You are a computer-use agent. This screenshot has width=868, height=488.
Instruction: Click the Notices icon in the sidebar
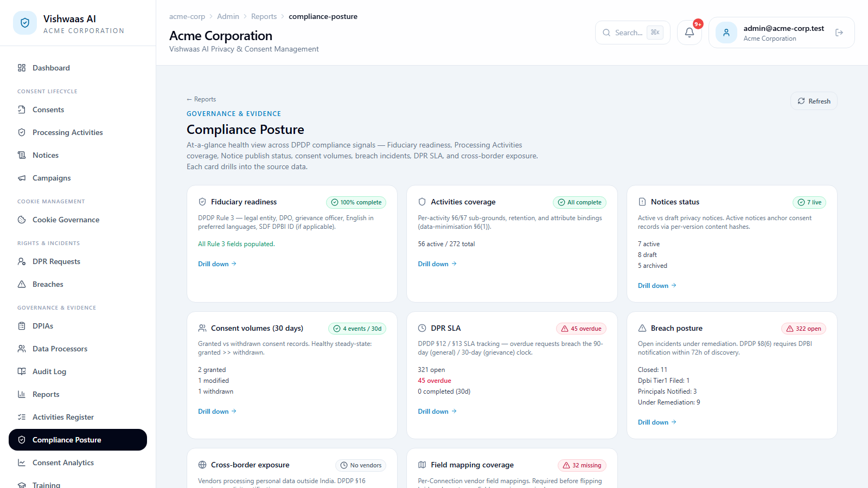pos(22,155)
